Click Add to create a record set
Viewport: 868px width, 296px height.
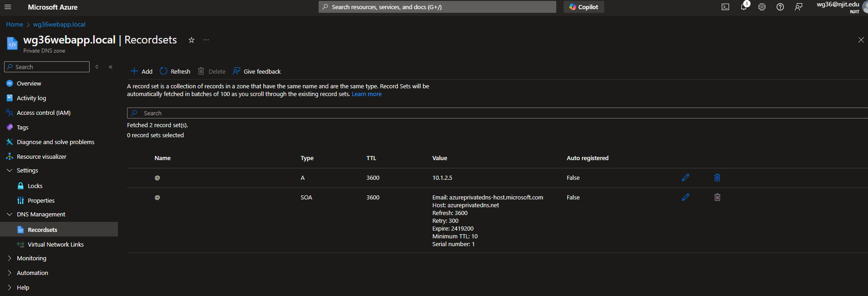pyautogui.click(x=142, y=71)
